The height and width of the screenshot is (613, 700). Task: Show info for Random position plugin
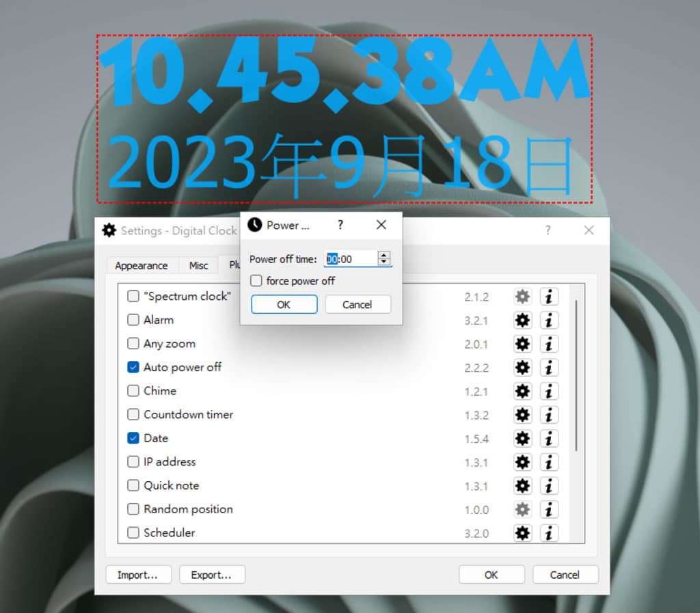click(549, 510)
